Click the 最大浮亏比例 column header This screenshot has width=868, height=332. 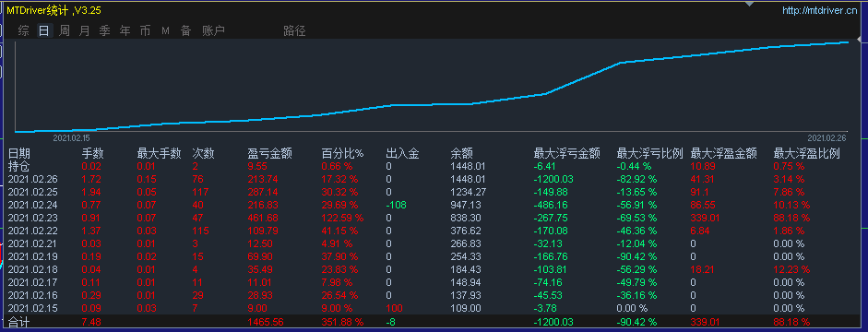pyautogui.click(x=650, y=153)
